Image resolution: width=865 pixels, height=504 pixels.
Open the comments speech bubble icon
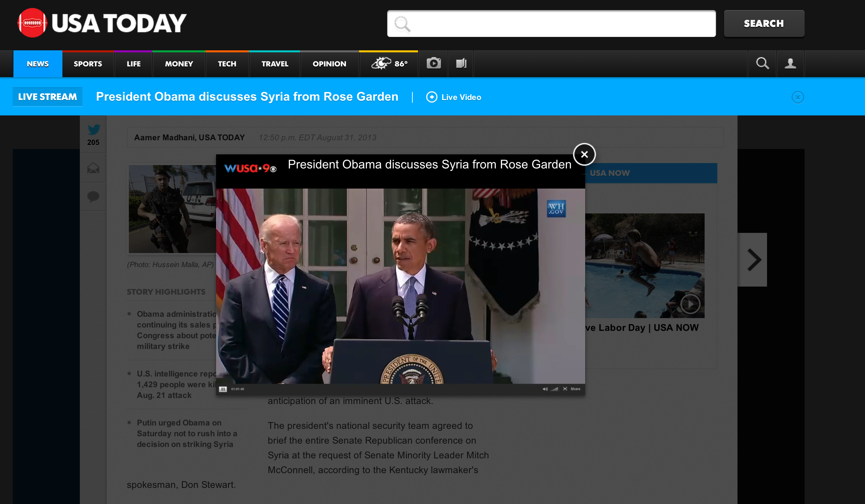tap(93, 196)
